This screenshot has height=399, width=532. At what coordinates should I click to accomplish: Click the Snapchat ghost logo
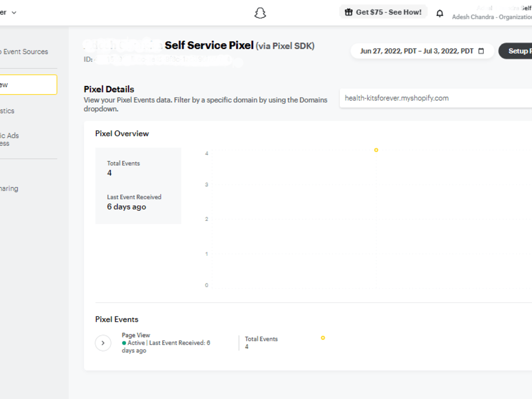(260, 13)
